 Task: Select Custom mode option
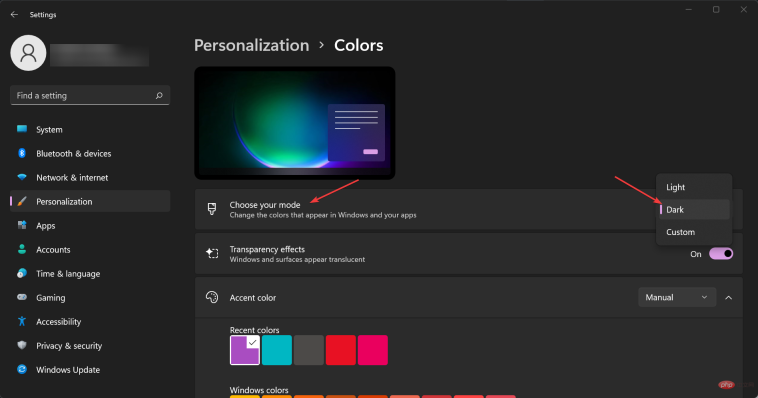point(694,232)
